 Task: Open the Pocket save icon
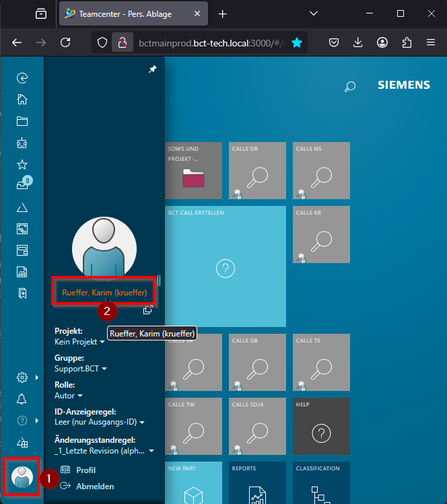tap(334, 42)
